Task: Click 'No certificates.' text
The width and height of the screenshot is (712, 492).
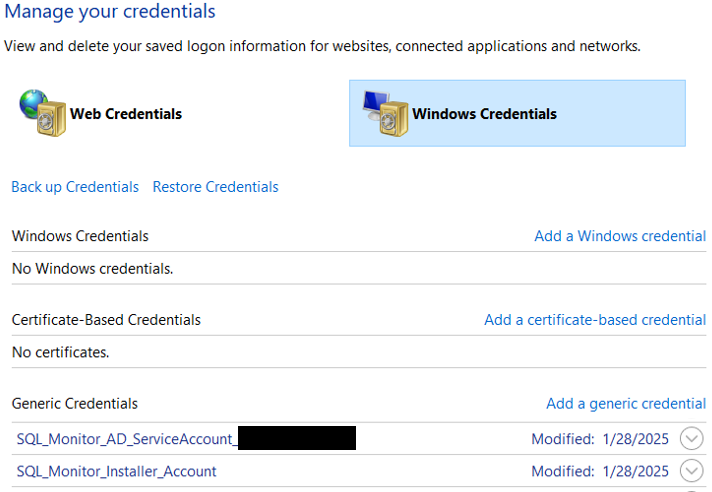Action: point(60,352)
